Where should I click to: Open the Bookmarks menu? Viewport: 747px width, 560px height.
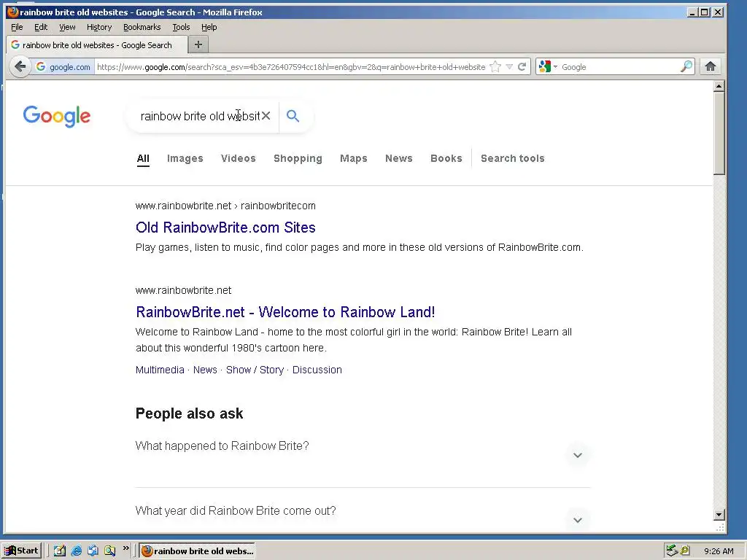pyautogui.click(x=142, y=27)
